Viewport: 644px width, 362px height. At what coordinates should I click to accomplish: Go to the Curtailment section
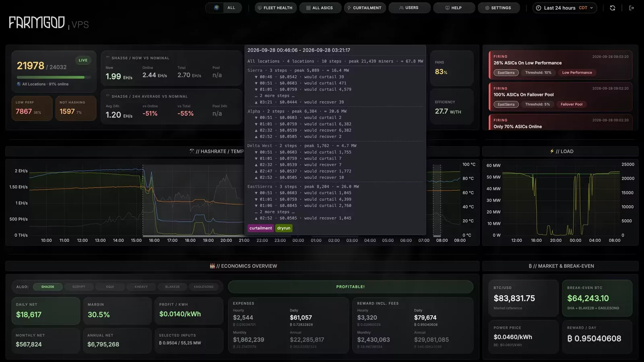point(365,8)
